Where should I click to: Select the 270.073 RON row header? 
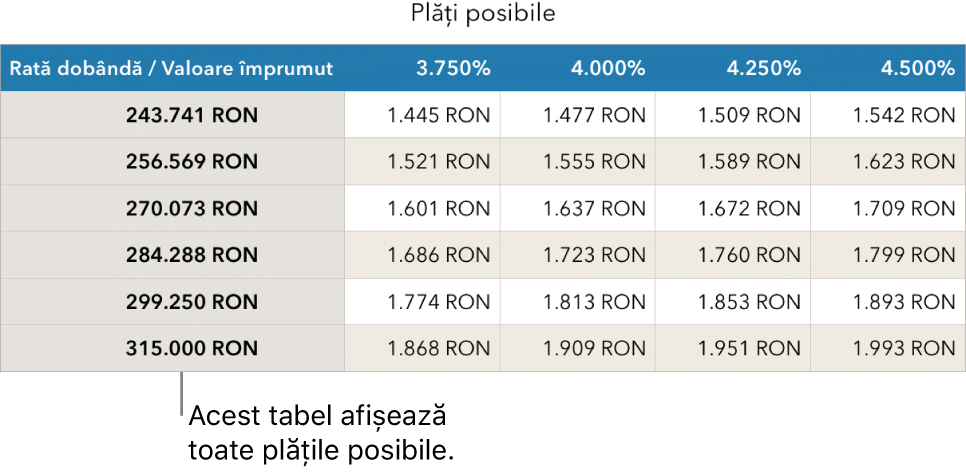pos(191,209)
